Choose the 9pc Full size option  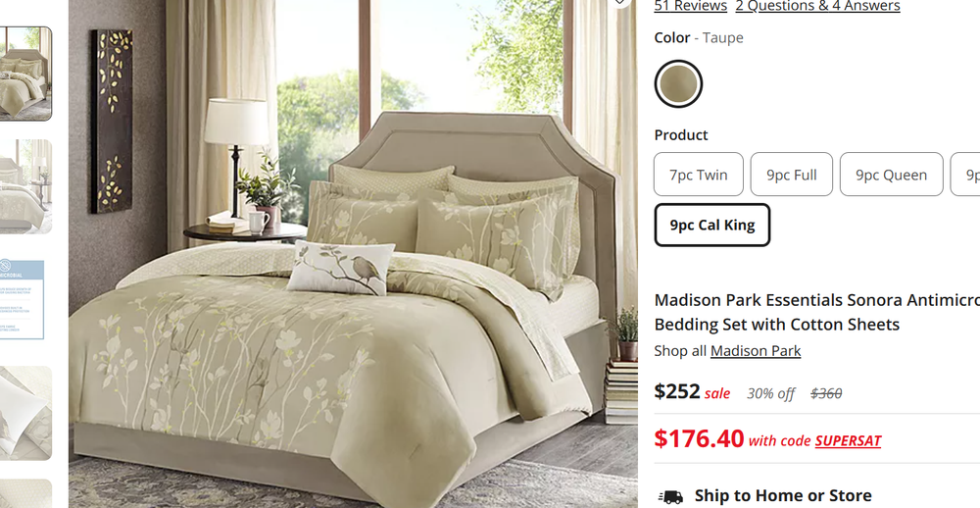[x=791, y=175]
